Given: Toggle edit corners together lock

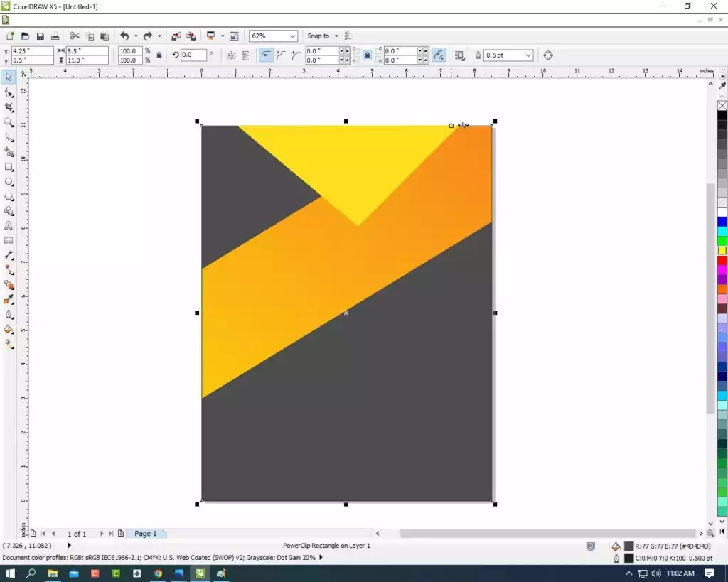Looking at the screenshot, I should point(367,55).
